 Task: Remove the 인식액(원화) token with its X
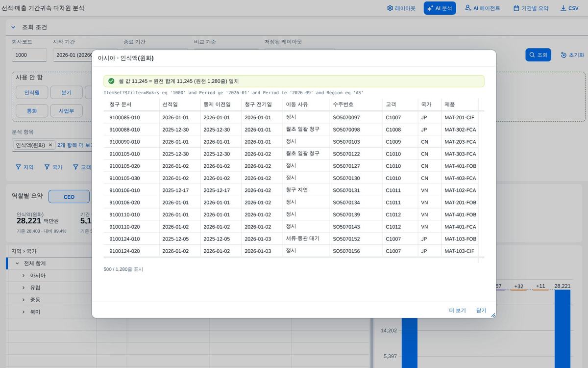(x=50, y=145)
